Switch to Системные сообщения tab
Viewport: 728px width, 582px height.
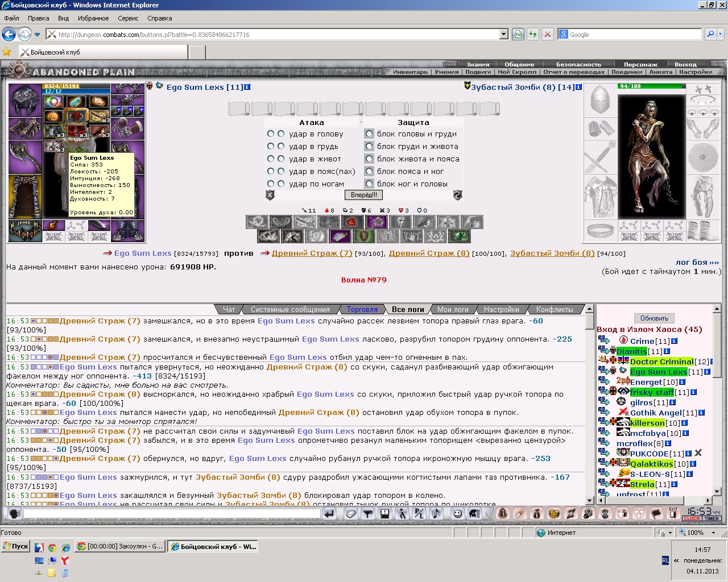pyautogui.click(x=290, y=309)
